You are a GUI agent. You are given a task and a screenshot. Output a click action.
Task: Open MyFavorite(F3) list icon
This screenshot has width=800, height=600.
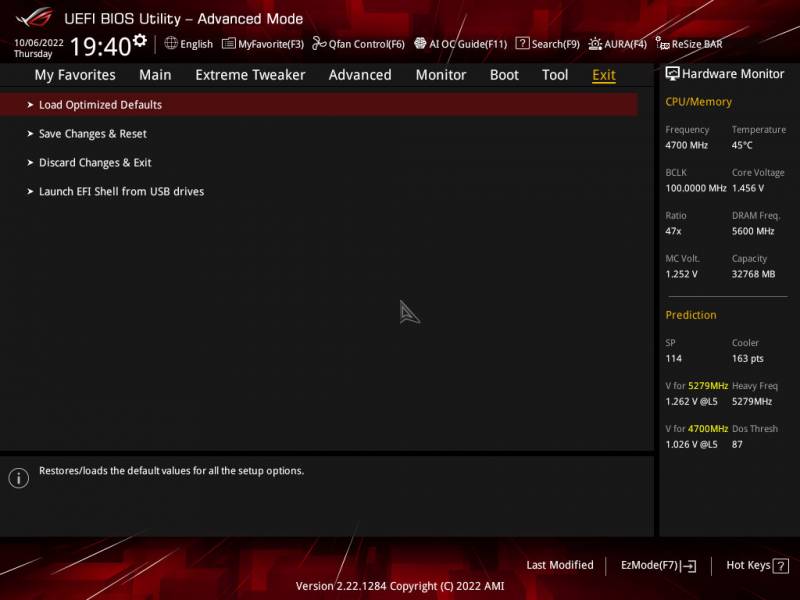(x=229, y=43)
